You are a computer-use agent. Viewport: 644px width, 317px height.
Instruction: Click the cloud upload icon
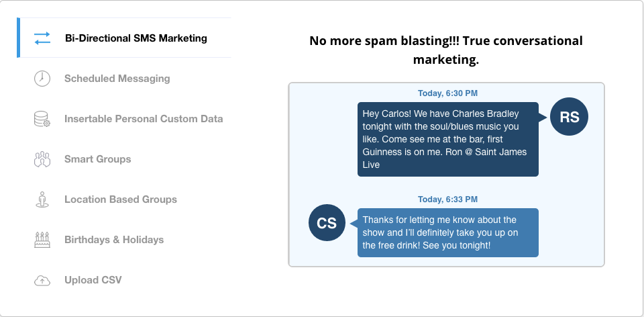[42, 281]
